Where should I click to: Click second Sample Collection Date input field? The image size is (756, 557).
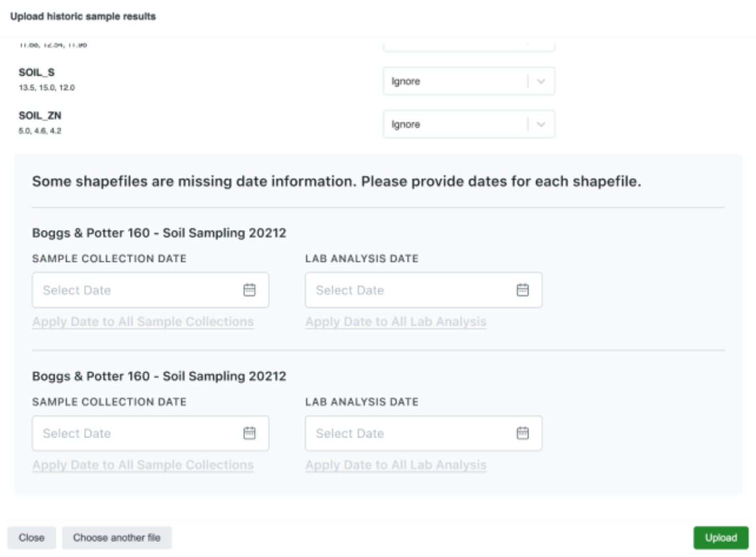click(x=150, y=433)
